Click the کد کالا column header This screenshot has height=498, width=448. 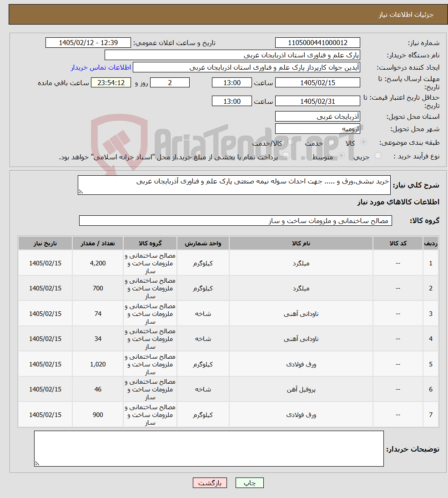point(398,243)
